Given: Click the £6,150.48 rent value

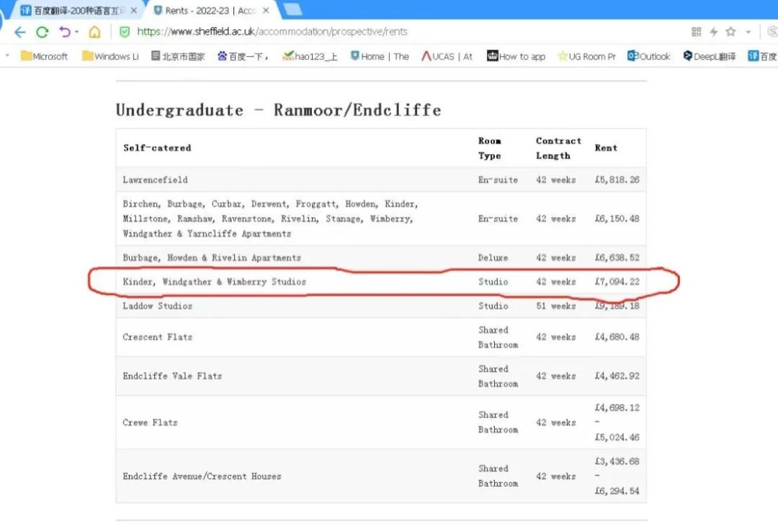Looking at the screenshot, I should [617, 219].
